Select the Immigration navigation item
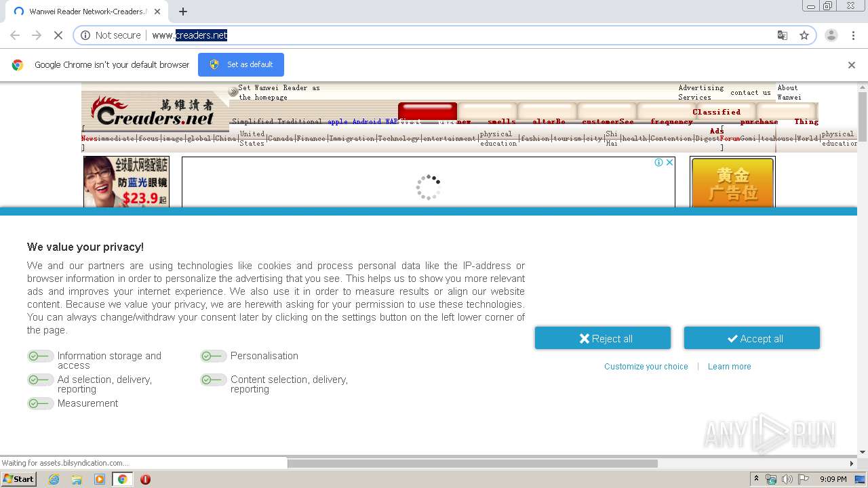Screen dimensions: 868x488 [x=352, y=138]
